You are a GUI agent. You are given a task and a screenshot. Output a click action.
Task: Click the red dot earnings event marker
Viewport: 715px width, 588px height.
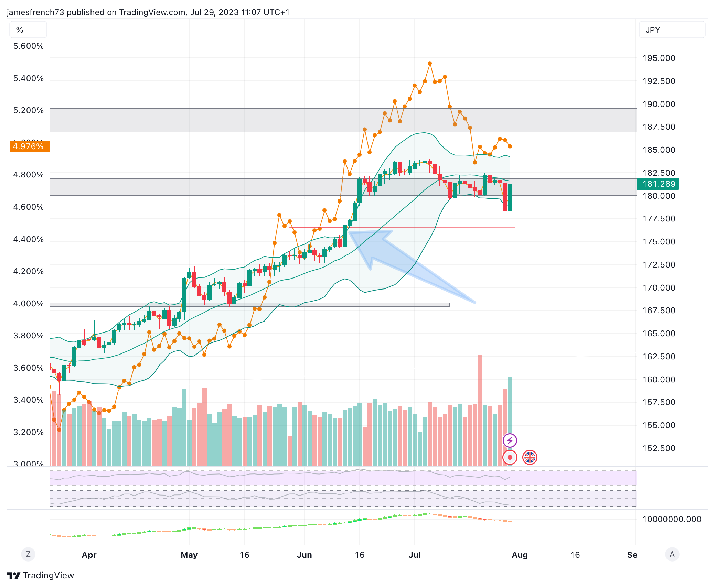tap(510, 457)
